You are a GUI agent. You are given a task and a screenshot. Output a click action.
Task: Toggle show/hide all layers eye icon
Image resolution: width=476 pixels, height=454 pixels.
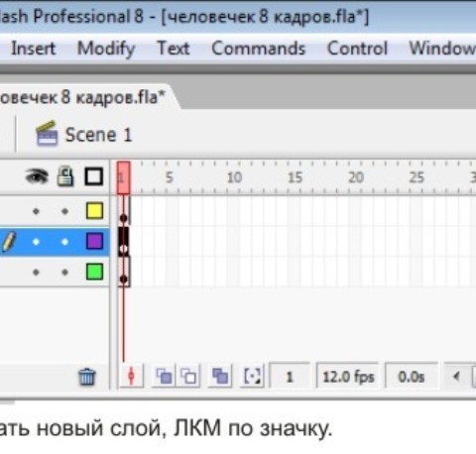pyautogui.click(x=37, y=176)
